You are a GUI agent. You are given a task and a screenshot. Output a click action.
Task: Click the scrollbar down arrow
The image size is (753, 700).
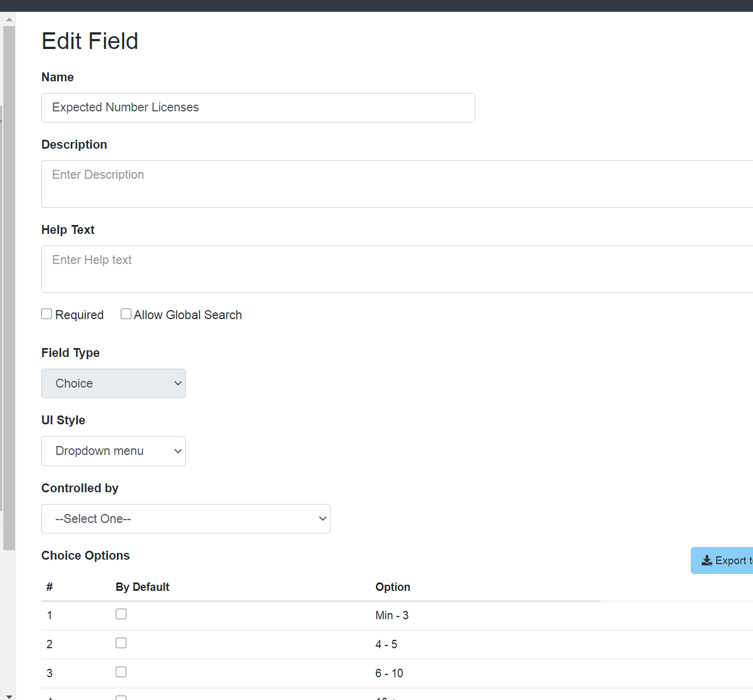(x=9, y=696)
